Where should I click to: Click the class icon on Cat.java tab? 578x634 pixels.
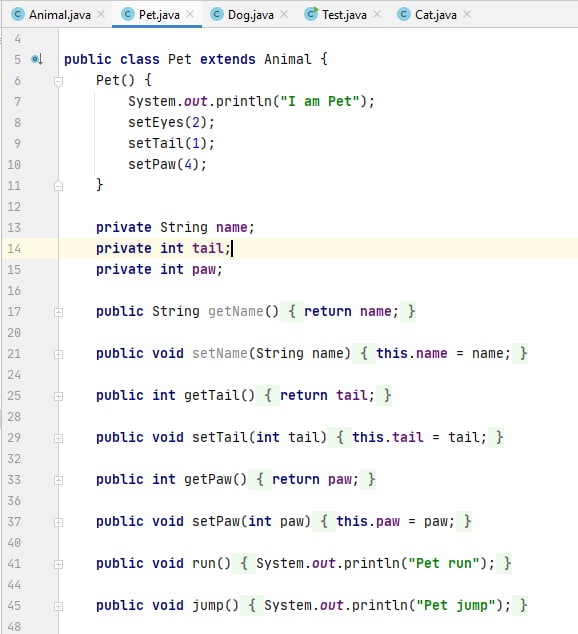(403, 15)
